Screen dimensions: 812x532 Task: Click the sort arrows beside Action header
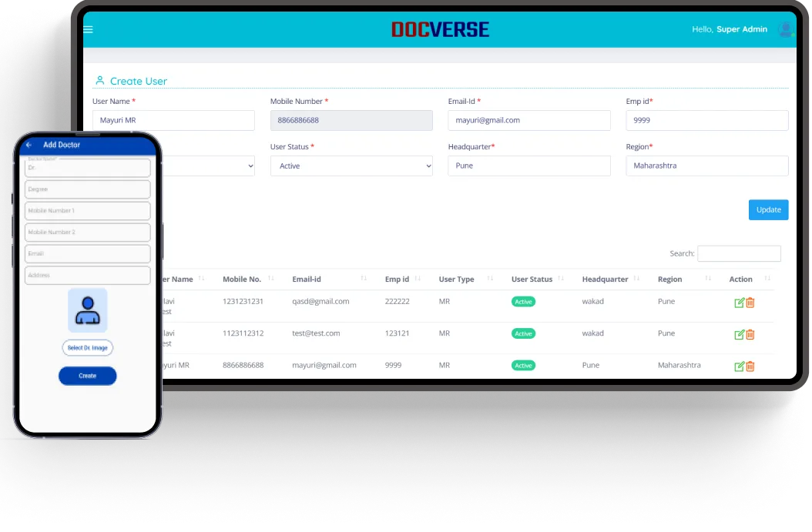coord(767,279)
